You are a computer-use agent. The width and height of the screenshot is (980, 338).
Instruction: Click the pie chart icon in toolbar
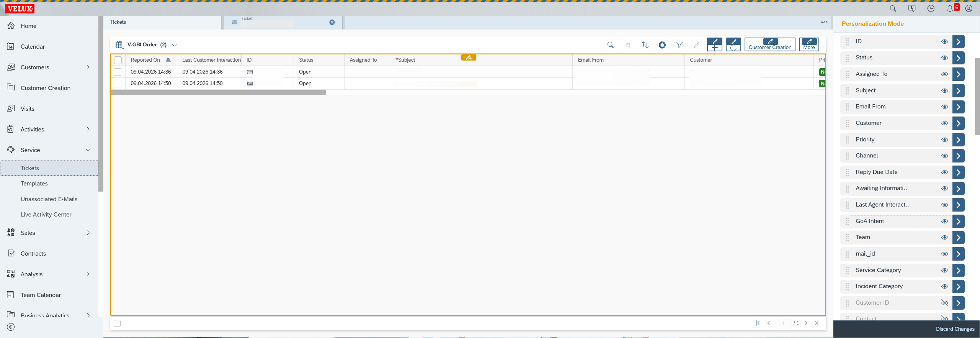[x=662, y=45]
